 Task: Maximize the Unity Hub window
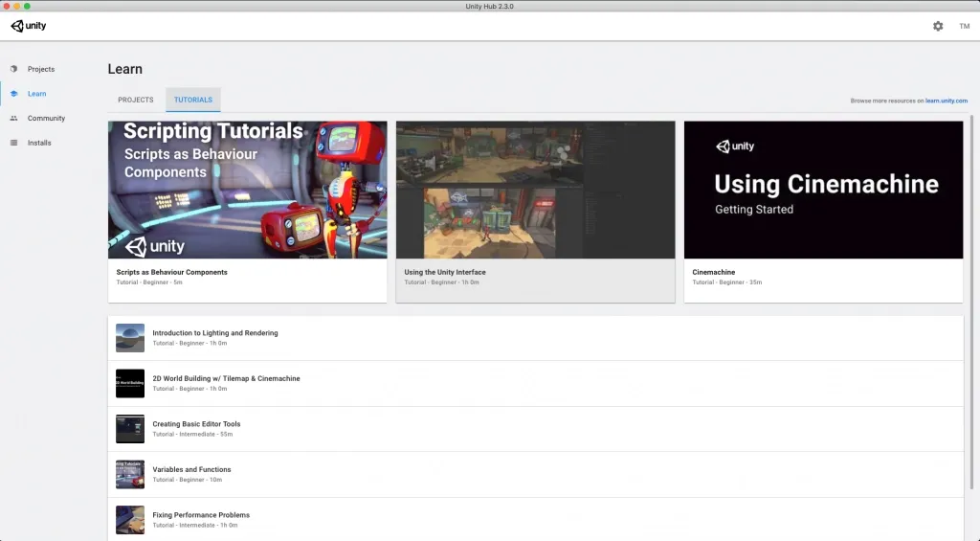pos(27,7)
